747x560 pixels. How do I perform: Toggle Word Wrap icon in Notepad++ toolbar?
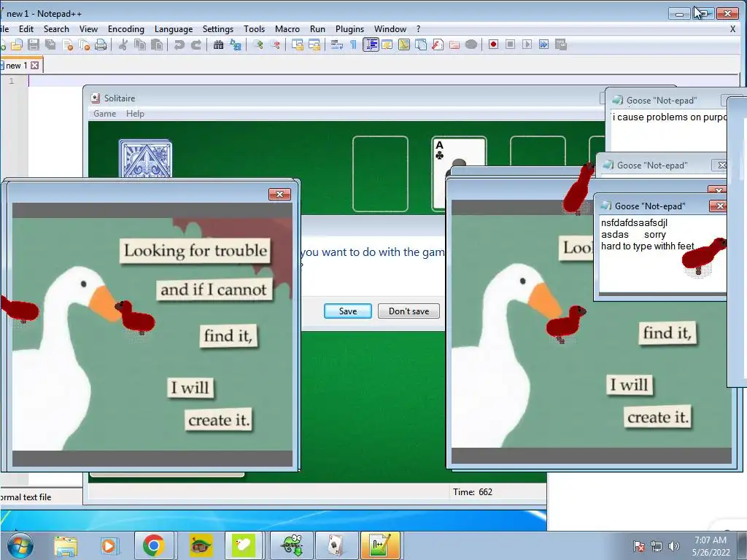point(337,44)
